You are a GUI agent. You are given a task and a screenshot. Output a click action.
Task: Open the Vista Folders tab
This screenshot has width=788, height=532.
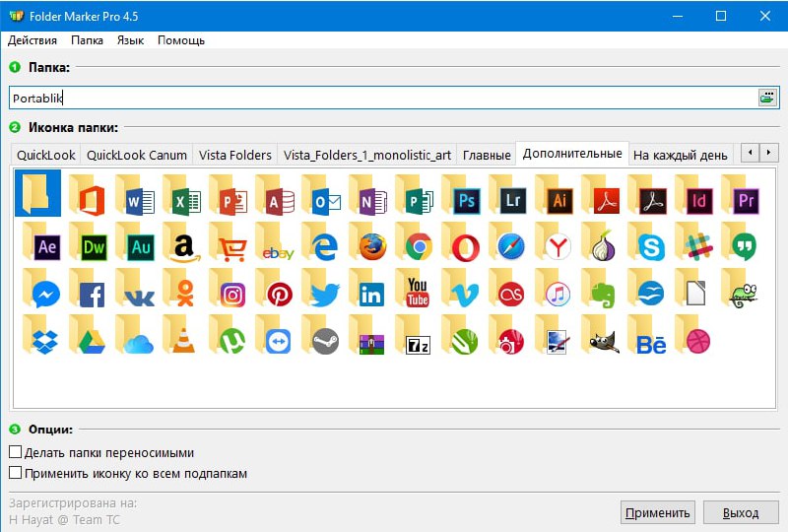(x=235, y=155)
